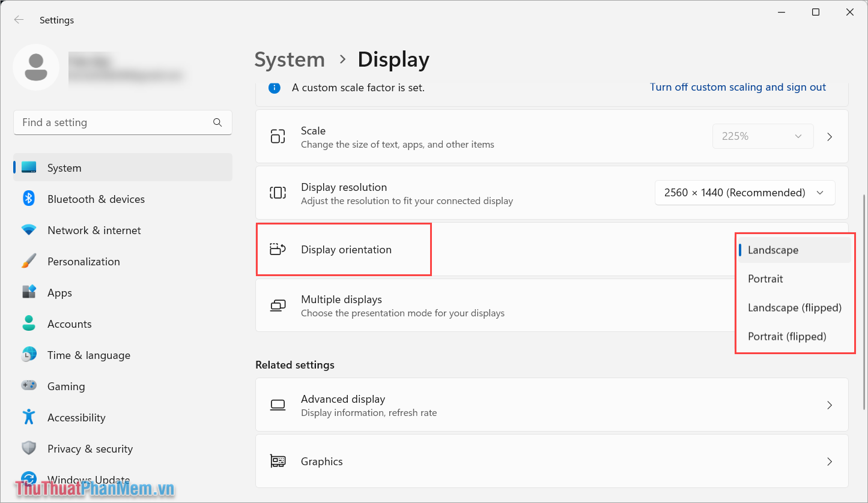This screenshot has height=503, width=868.
Task: Select Portrait display orientation
Action: 765,279
